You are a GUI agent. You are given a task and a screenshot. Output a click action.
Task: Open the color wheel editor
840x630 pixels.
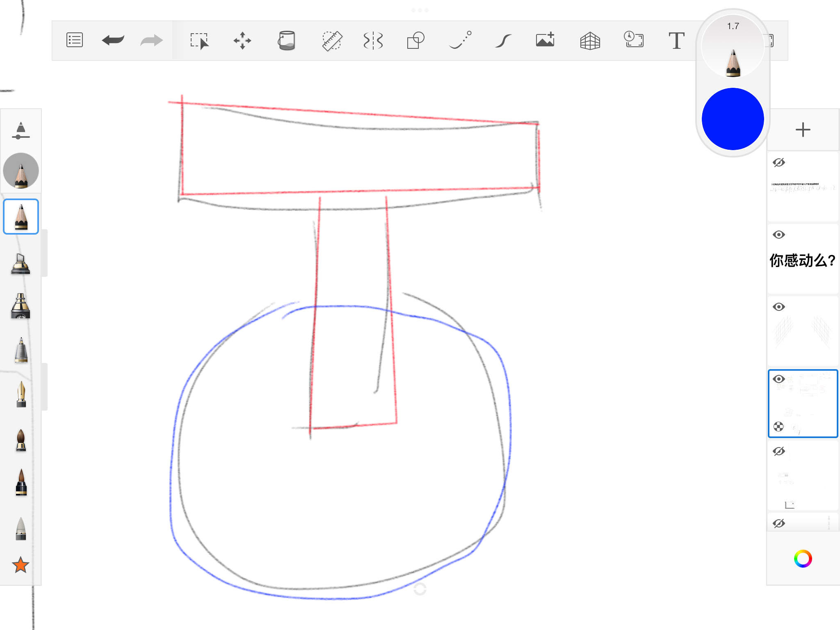tap(803, 559)
